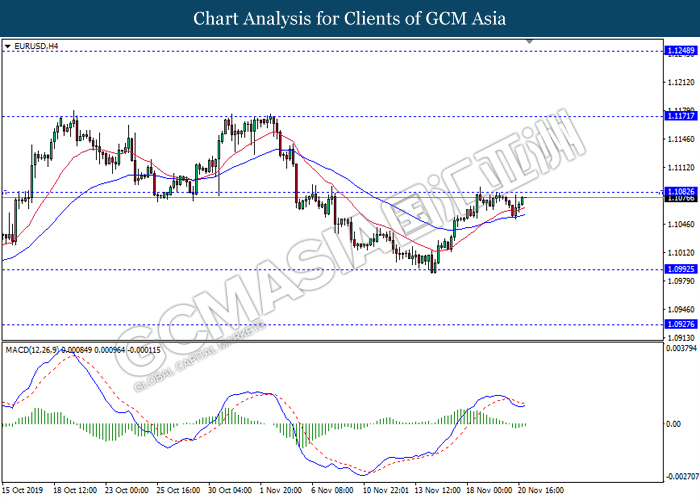Click the EURUSD,H4 symbol label

point(36,46)
